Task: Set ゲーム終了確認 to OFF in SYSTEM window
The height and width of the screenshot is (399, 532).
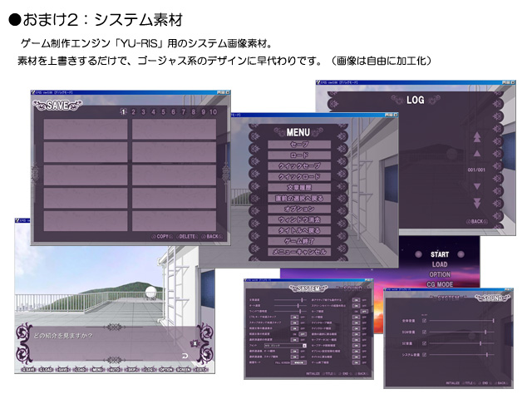Action: (364, 362)
